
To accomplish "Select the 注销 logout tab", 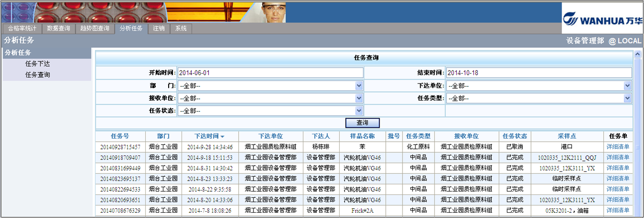I will click(x=159, y=28).
